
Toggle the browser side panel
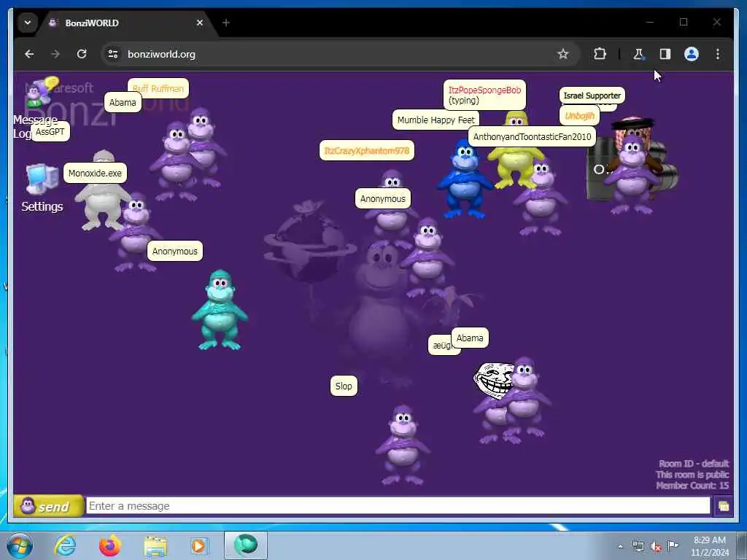coord(665,54)
